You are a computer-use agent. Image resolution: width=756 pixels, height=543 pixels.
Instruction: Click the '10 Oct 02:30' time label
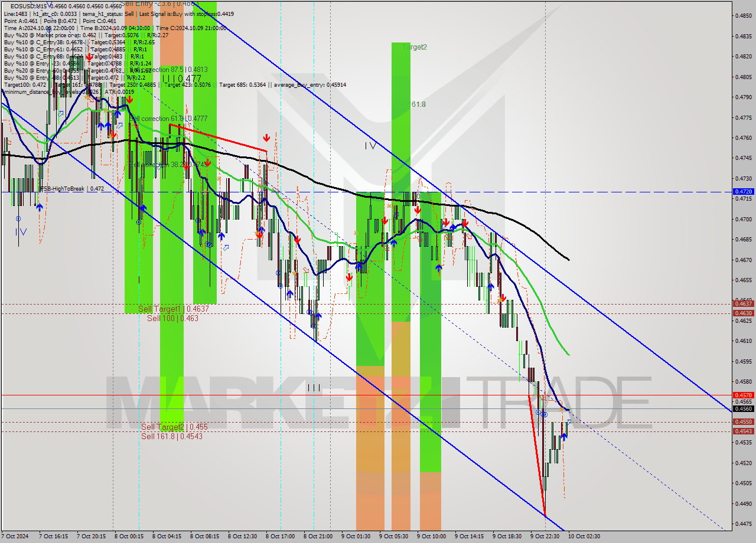point(584,537)
